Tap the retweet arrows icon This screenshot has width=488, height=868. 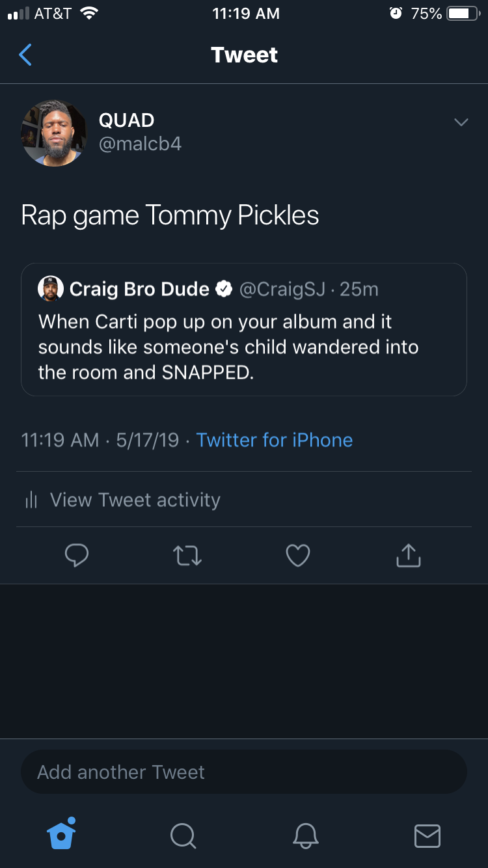(x=187, y=556)
